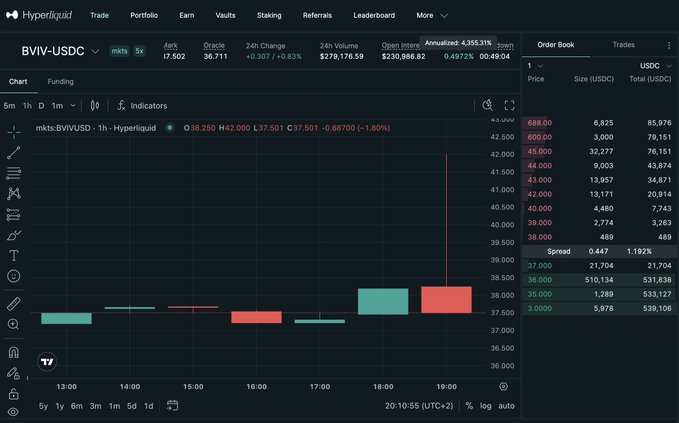This screenshot has width=679, height=423.
Task: Select the Order Book tab
Action: 556,45
